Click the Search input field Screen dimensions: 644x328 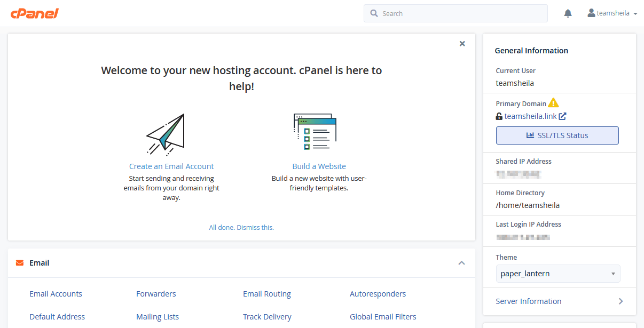coord(455,13)
